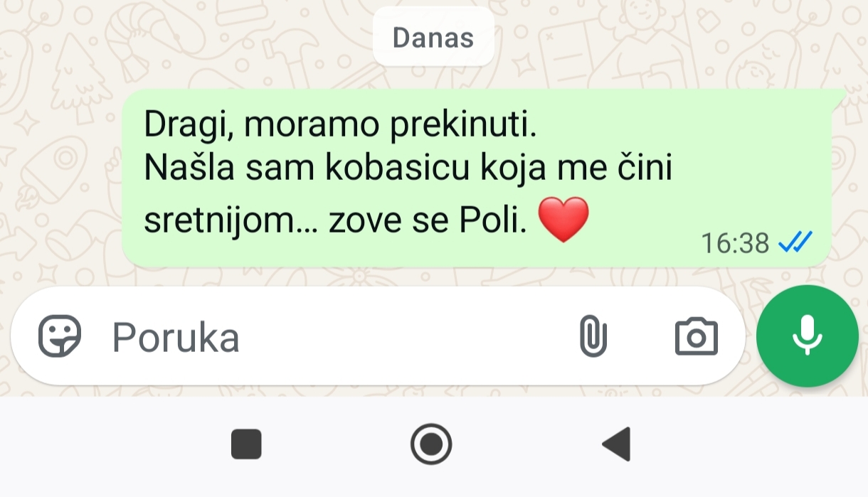Viewport: 868px width, 497px height.
Task: Tap Android home circle button
Action: coord(431,444)
